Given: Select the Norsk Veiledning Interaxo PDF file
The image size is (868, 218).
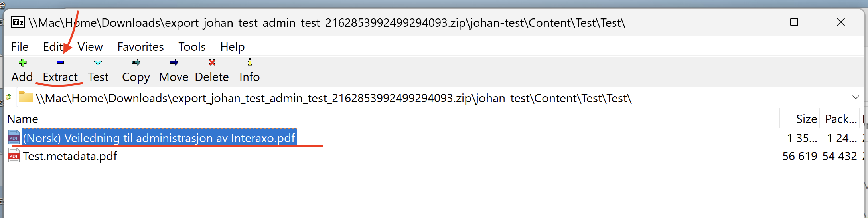Looking at the screenshot, I should point(159,138).
